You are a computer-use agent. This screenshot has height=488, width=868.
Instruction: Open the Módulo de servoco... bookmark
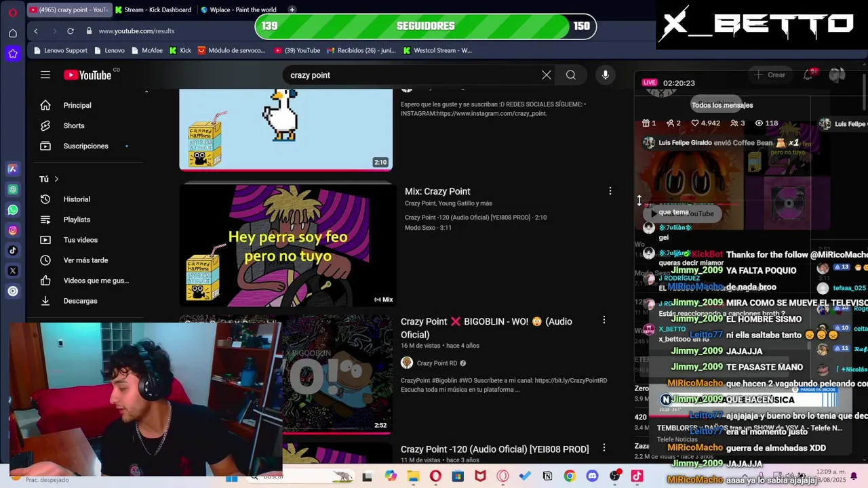231,50
